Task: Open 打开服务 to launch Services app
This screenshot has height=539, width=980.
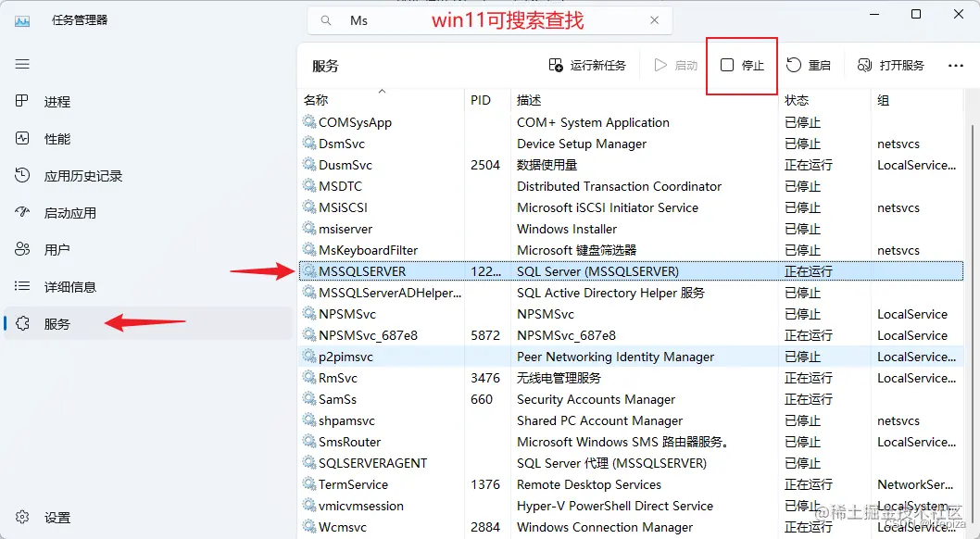Action: (886, 65)
